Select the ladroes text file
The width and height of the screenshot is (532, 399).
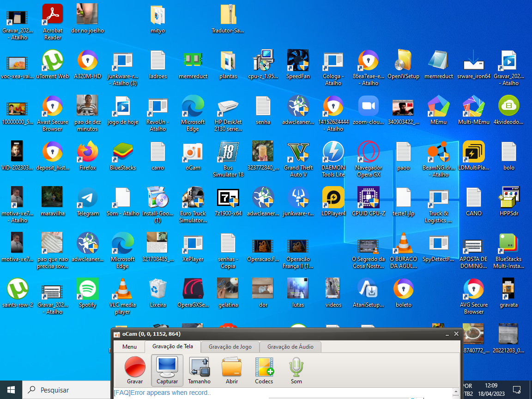click(158, 65)
